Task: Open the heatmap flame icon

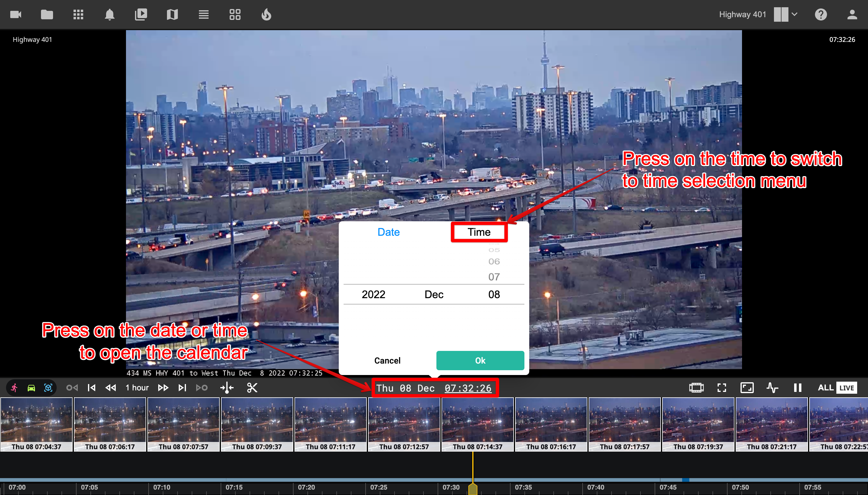Action: 266,14
